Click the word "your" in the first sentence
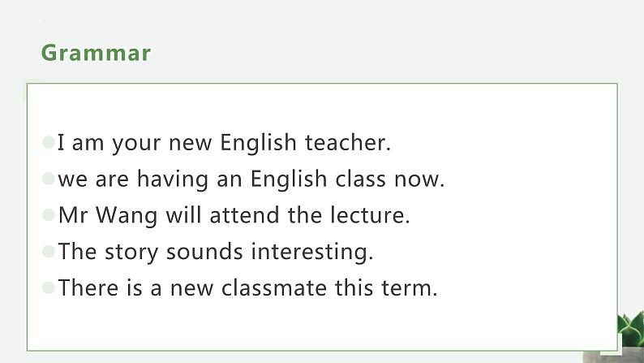The image size is (644, 363). (x=137, y=144)
